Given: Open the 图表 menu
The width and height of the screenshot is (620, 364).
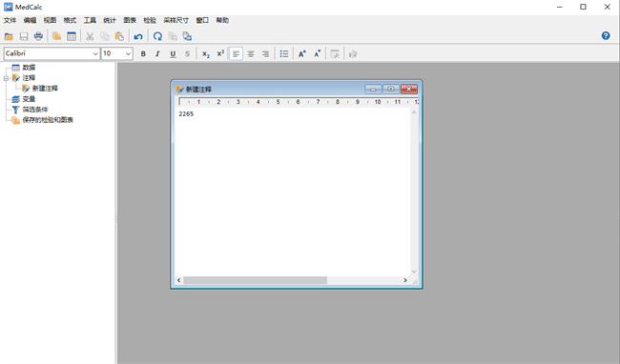Looking at the screenshot, I should pos(130,20).
